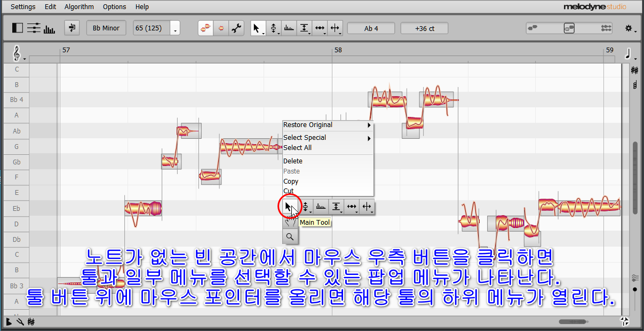The height and width of the screenshot is (331, 644).
Task: Choose Cut in context menu
Action: (328, 191)
